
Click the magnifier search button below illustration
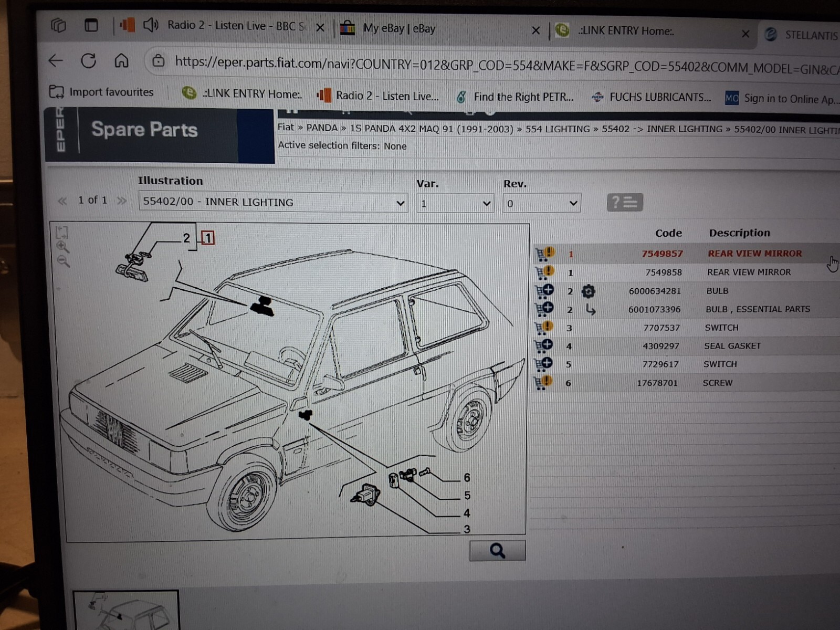497,551
